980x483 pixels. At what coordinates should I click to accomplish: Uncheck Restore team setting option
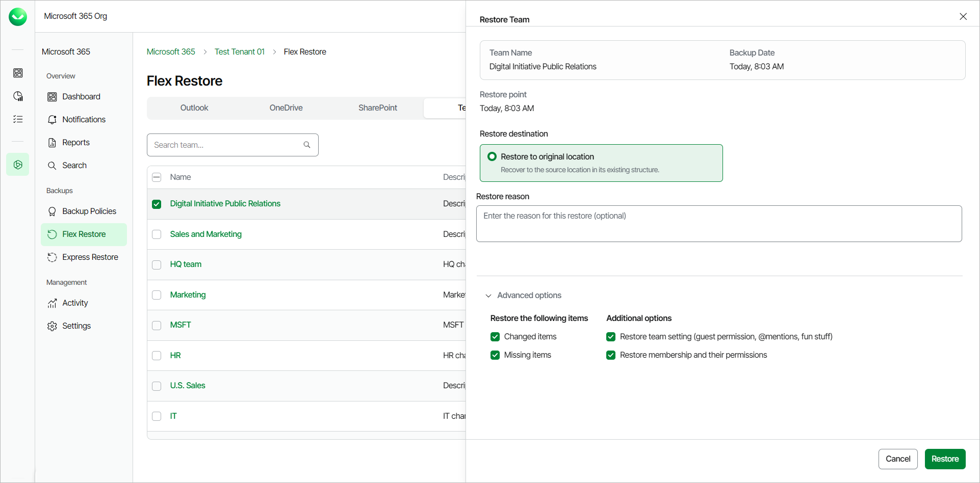(611, 337)
